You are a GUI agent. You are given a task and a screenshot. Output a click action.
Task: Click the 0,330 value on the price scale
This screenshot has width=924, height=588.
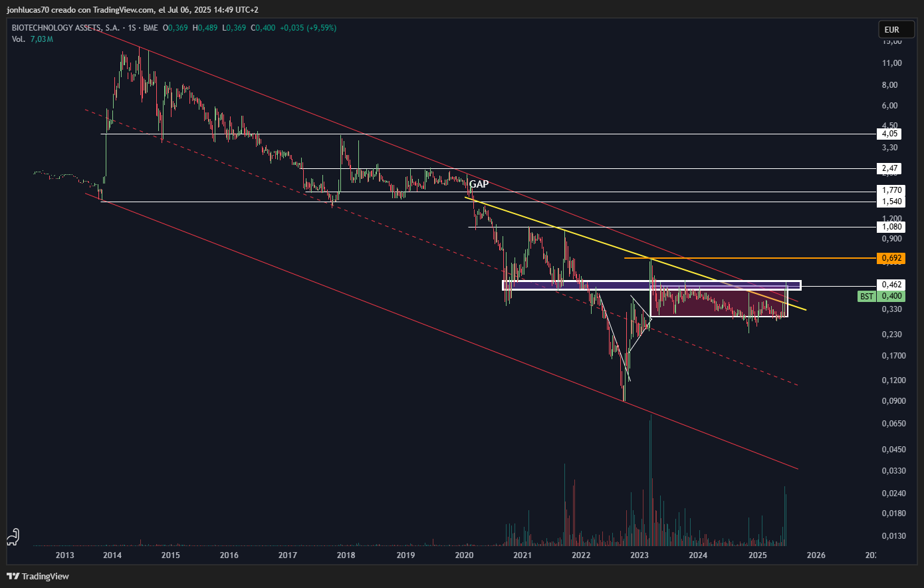click(x=892, y=309)
